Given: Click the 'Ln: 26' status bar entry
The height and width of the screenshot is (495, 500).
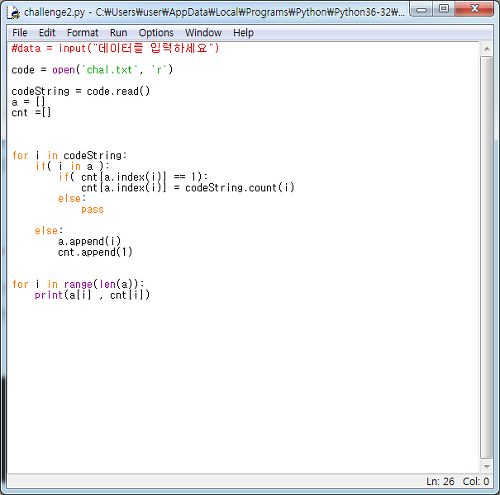Looking at the screenshot, I should pos(440,481).
